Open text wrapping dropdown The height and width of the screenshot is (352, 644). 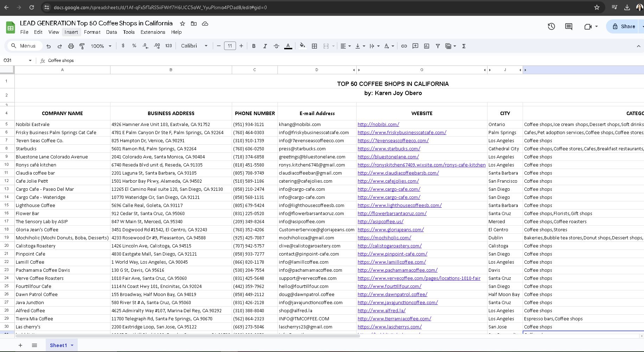[375, 46]
